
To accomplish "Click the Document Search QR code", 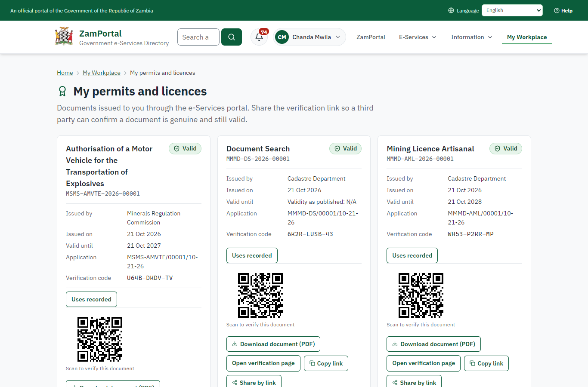I will [260, 295].
